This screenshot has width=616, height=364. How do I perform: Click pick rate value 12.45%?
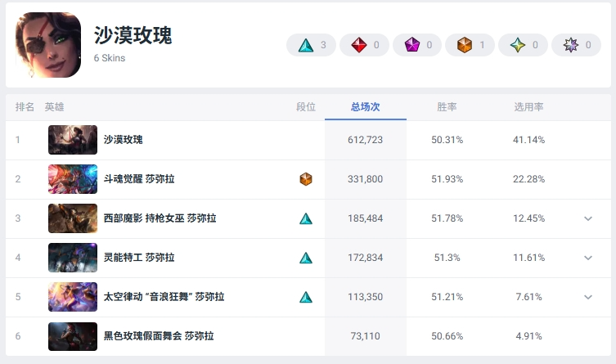click(528, 218)
